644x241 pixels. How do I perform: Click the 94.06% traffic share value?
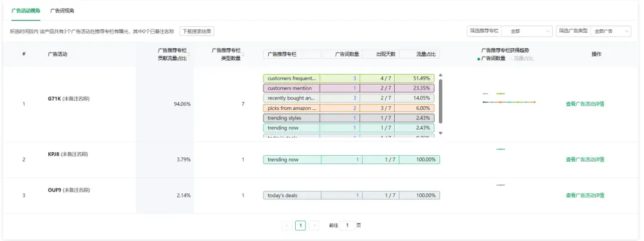point(182,104)
